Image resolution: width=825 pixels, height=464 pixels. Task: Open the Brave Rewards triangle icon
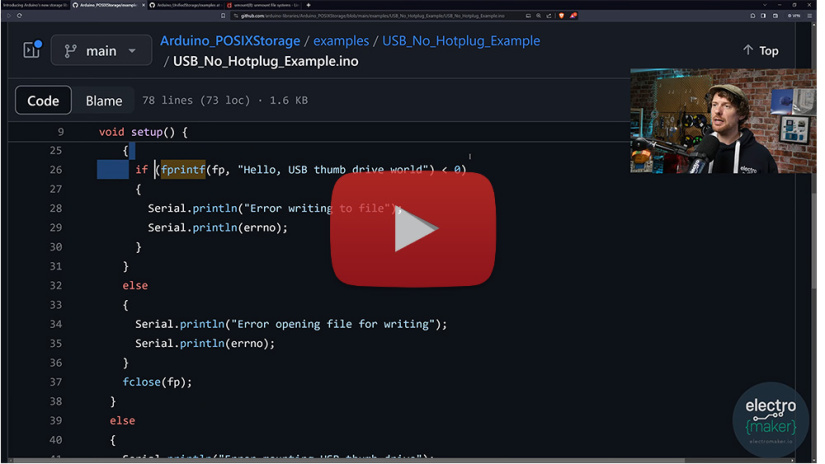(x=574, y=16)
